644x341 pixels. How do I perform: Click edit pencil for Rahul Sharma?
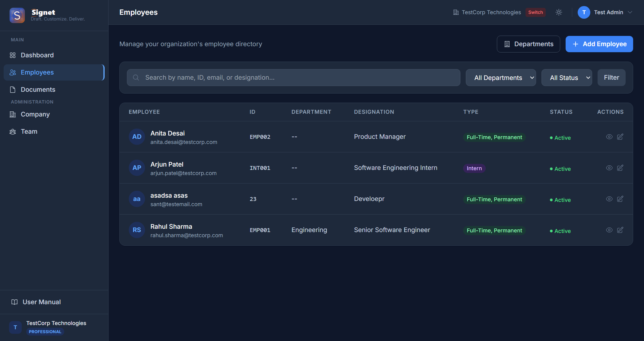point(620,230)
